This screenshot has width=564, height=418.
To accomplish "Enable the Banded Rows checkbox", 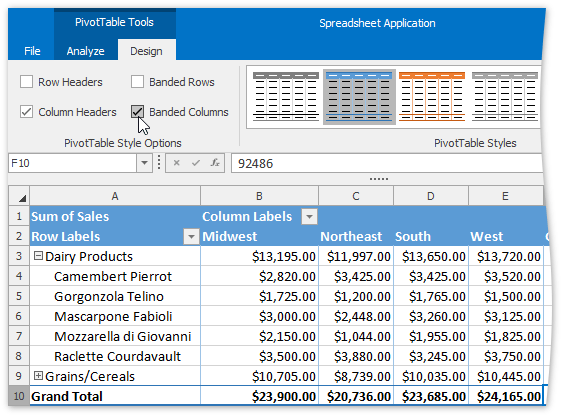I will [137, 82].
